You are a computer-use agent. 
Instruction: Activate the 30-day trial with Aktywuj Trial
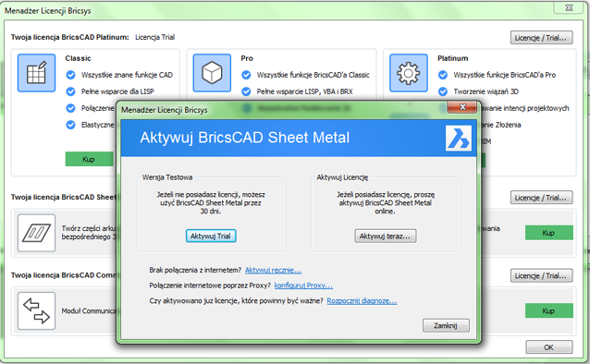pos(211,236)
